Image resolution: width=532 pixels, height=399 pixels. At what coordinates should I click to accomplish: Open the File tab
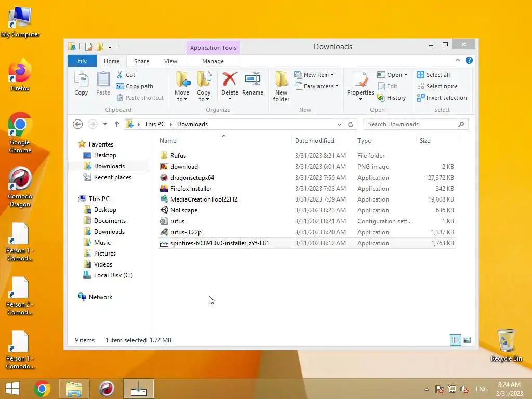click(82, 61)
